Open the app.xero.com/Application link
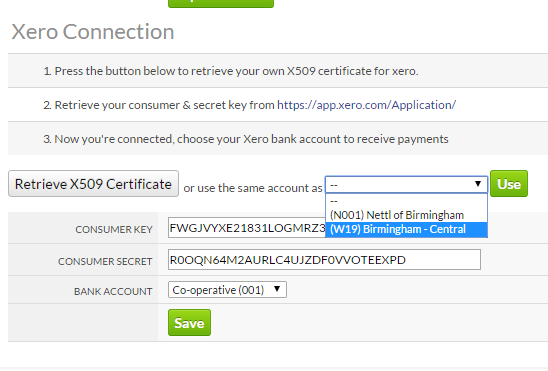 (x=366, y=105)
